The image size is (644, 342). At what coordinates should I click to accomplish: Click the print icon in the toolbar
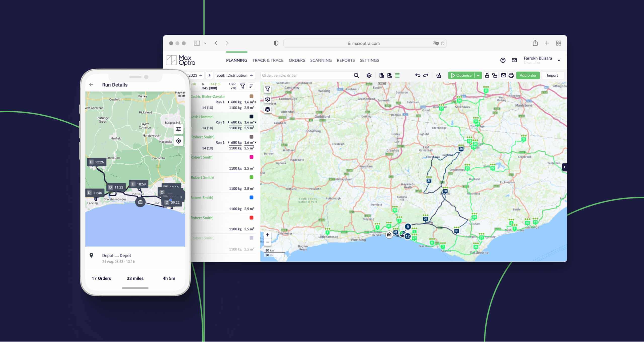511,75
